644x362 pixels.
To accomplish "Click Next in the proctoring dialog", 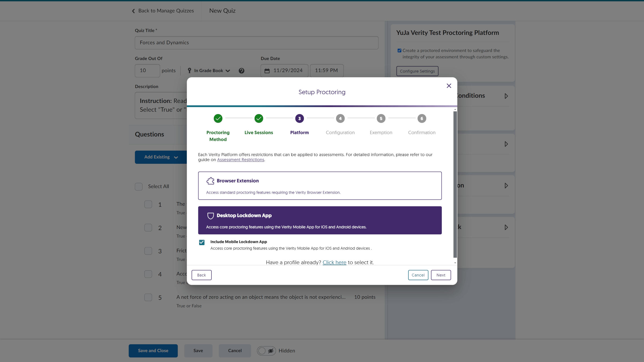I will 441,275.
